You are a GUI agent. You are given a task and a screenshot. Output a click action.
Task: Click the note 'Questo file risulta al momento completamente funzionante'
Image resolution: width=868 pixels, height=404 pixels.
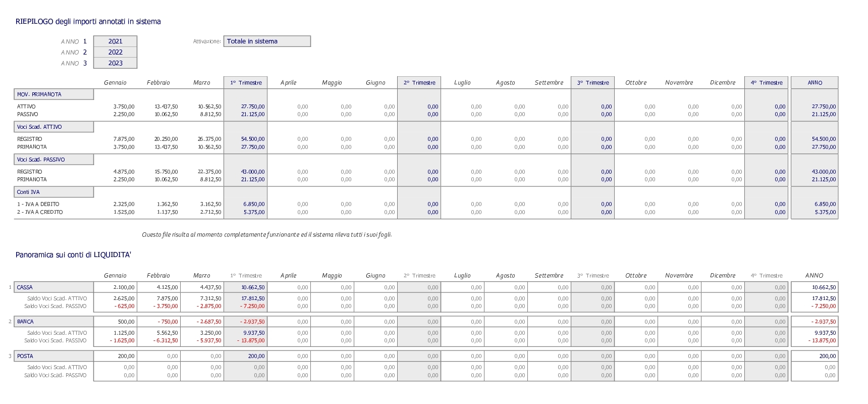[267, 235]
